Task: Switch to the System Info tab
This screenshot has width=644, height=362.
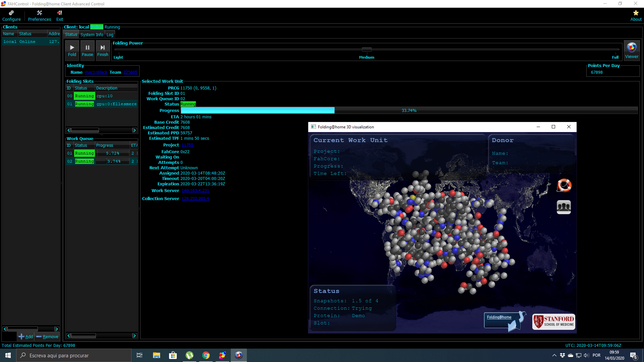Action: [92, 35]
